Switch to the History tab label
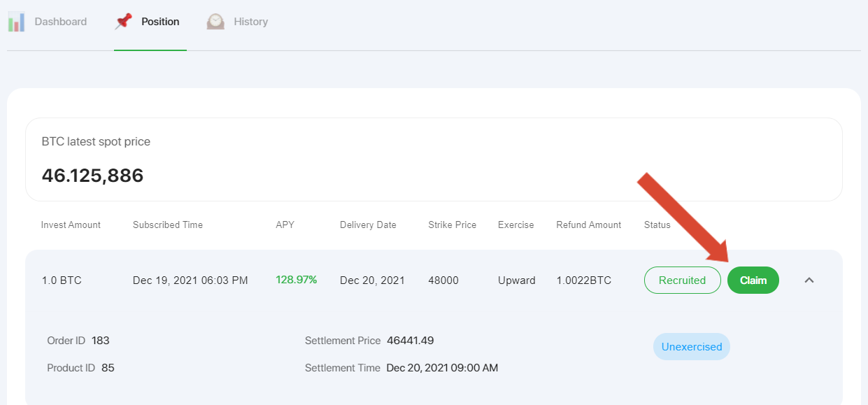This screenshot has height=405, width=868. (250, 22)
